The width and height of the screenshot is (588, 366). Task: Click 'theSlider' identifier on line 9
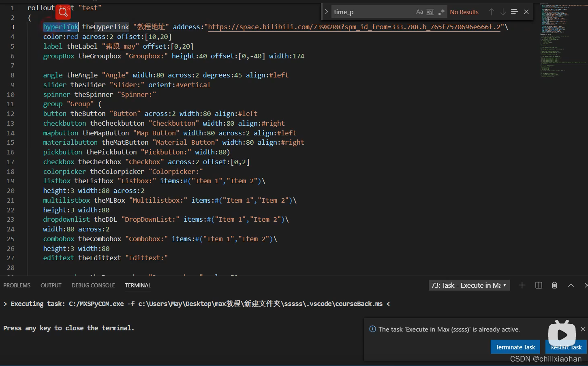(x=88, y=85)
